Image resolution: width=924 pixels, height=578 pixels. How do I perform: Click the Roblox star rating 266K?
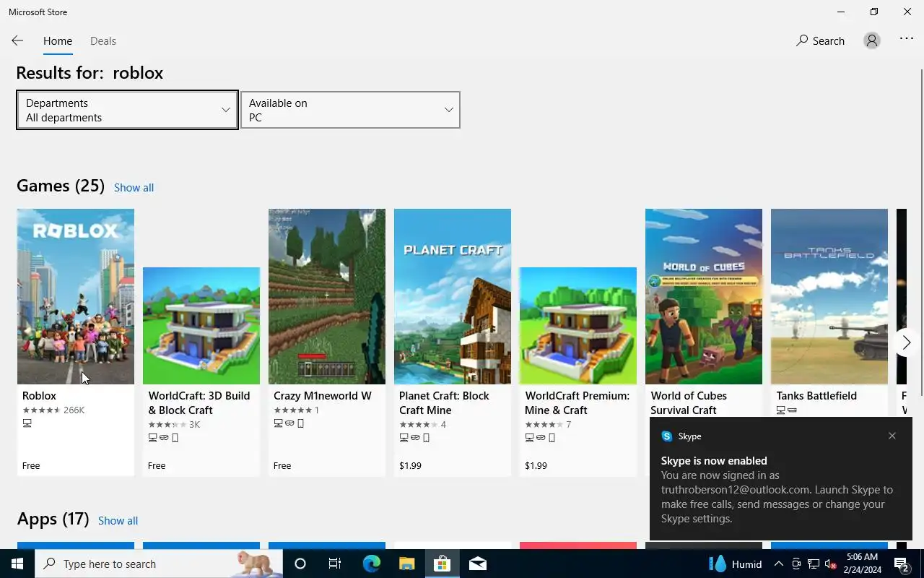[x=53, y=410]
